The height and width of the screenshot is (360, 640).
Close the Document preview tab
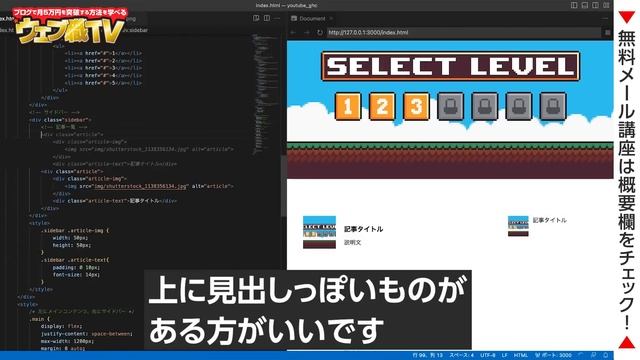point(331,18)
